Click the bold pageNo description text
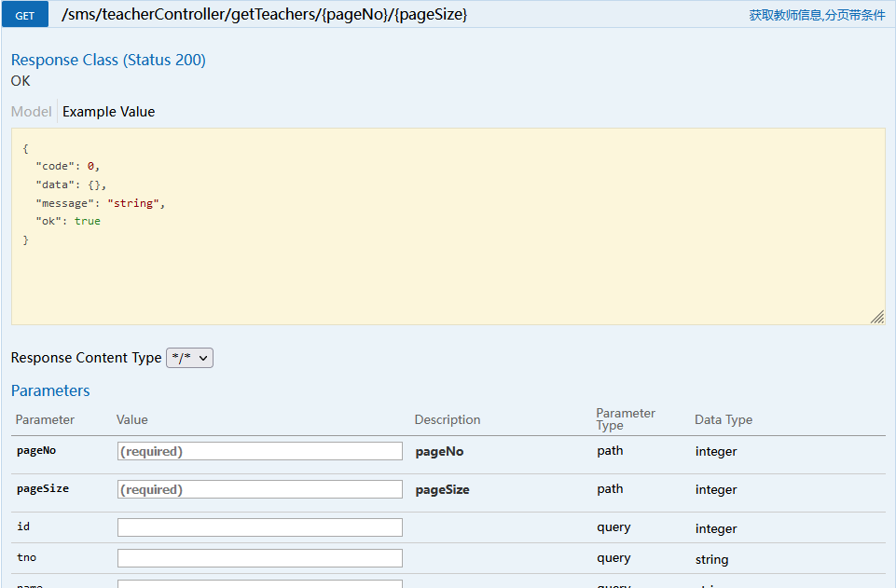The image size is (896, 588). click(x=439, y=452)
